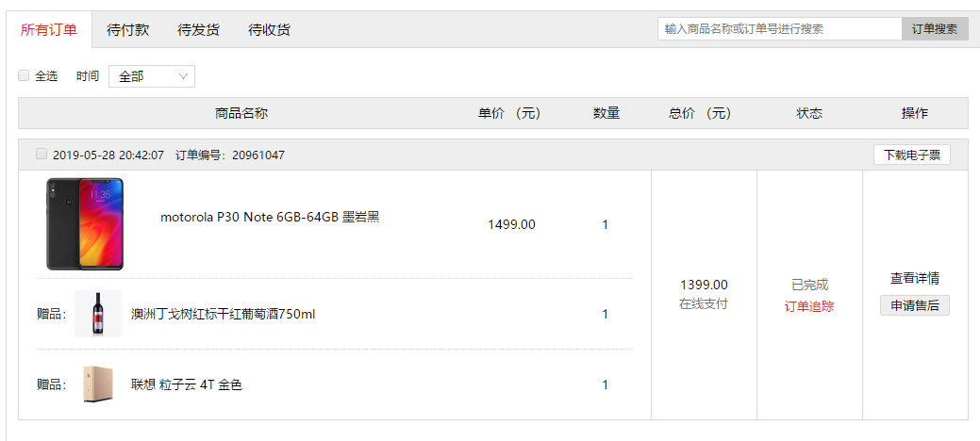
Task: Open the 联想 粒子云 4T 金色 gift name
Action: coord(186,384)
